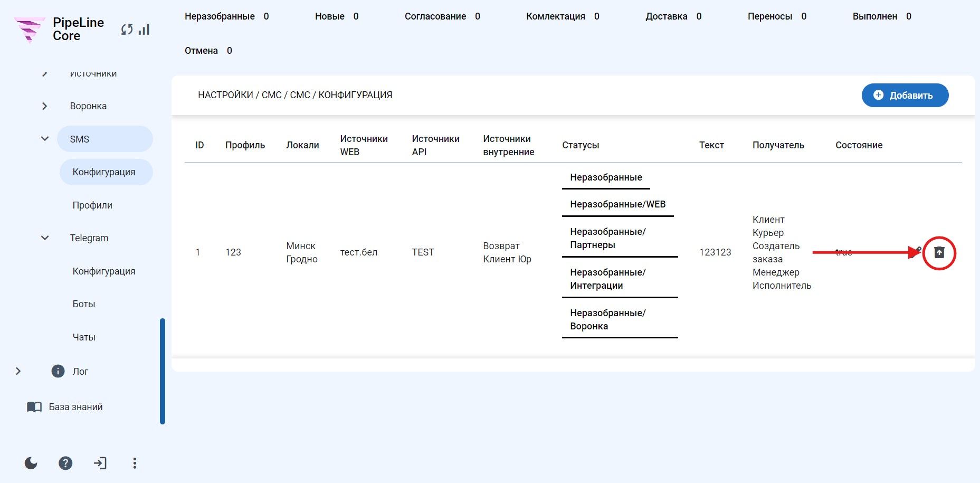Open the vertical three-dot menu

tap(135, 463)
